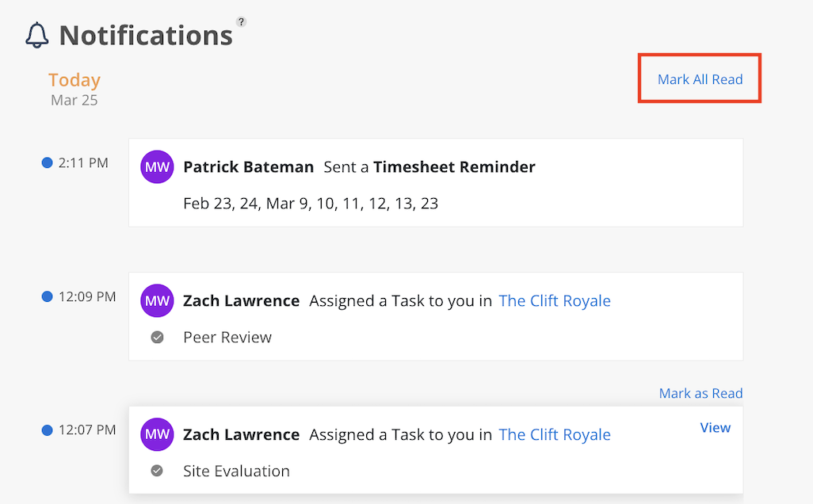Click the Notifications bell icon

pos(37,35)
